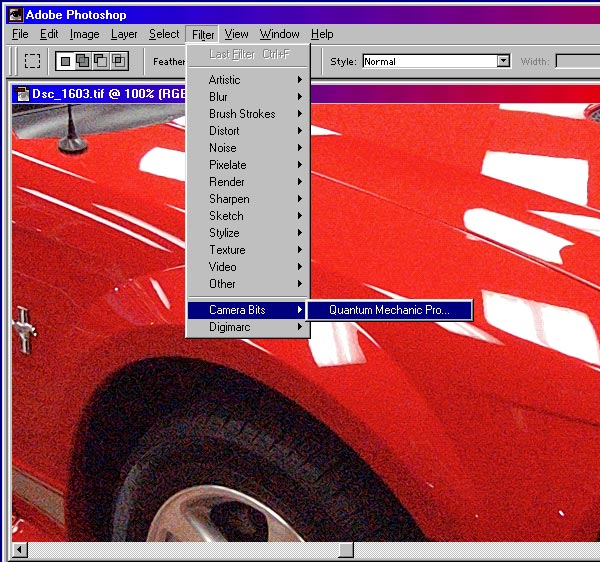Screen dimensions: 600x562
Task: Open the Window menu
Action: click(x=279, y=34)
